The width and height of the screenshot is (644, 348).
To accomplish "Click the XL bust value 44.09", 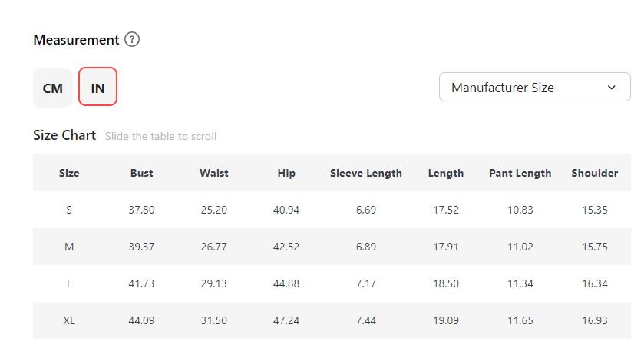I will click(141, 320).
